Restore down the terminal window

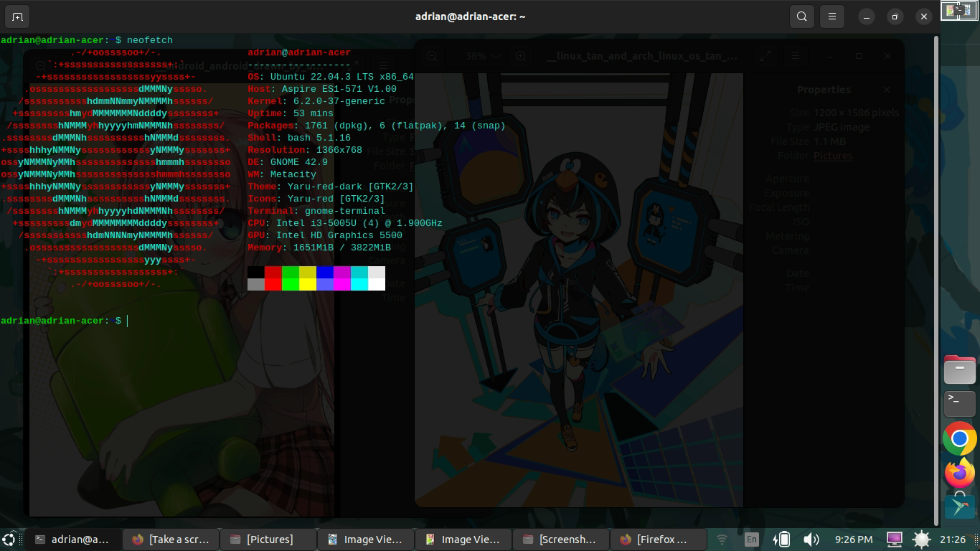tap(895, 17)
